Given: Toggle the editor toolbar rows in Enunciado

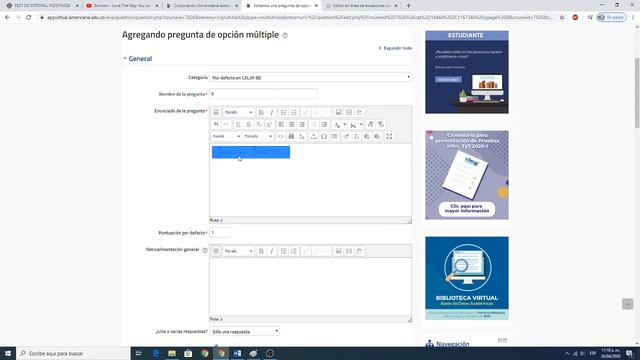Looking at the screenshot, I should (216, 112).
